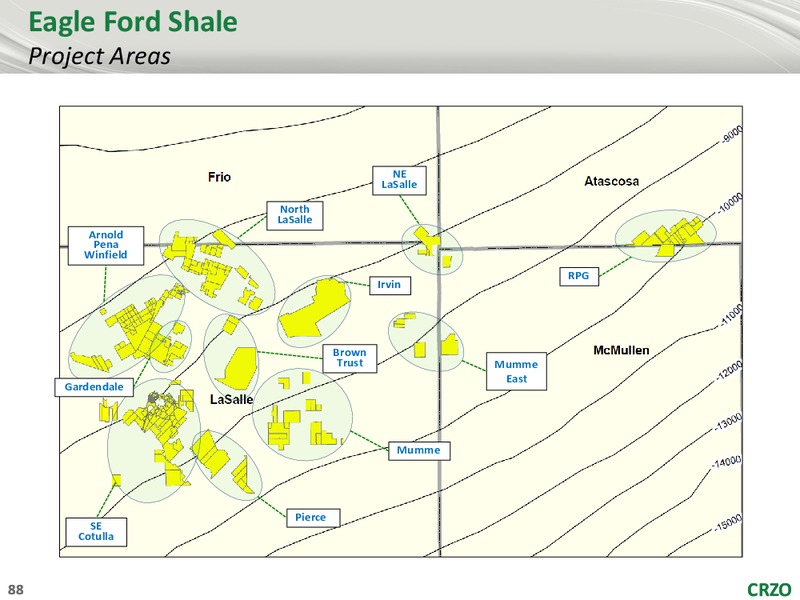Click the yellow Brown Trust acreage block
The width and height of the screenshot is (800, 600).
point(239,367)
